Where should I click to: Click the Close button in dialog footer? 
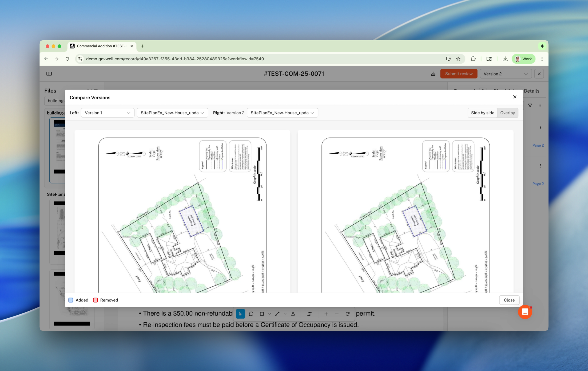pos(509,300)
